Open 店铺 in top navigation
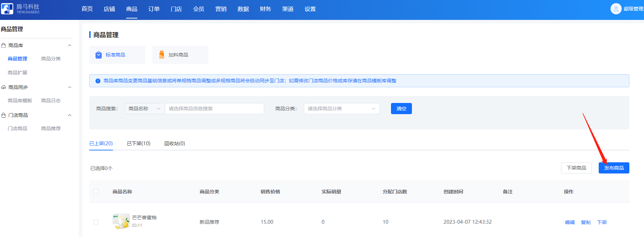This screenshot has width=644, height=237. click(109, 9)
